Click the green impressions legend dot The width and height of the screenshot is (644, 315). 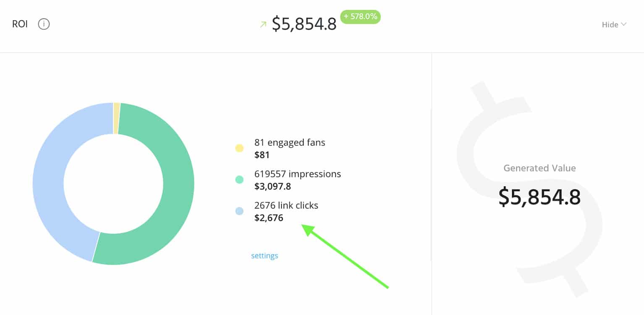pos(239,180)
